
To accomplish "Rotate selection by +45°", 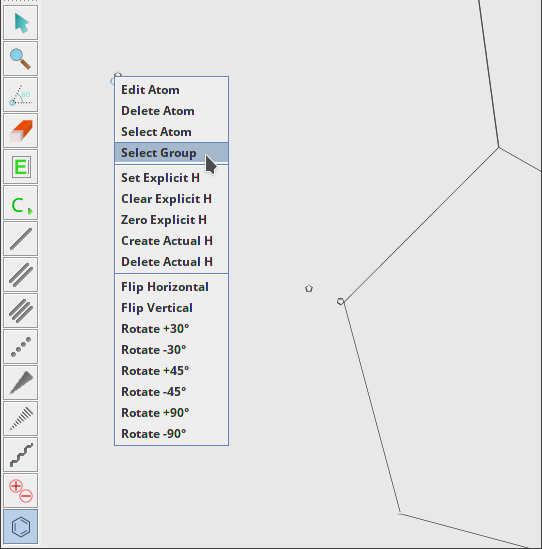I will click(x=172, y=371).
